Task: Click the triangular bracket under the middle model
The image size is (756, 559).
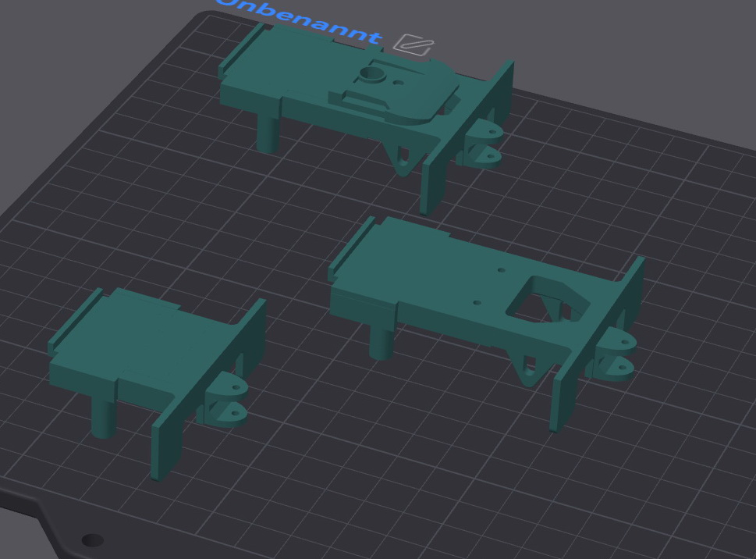Action: click(529, 368)
